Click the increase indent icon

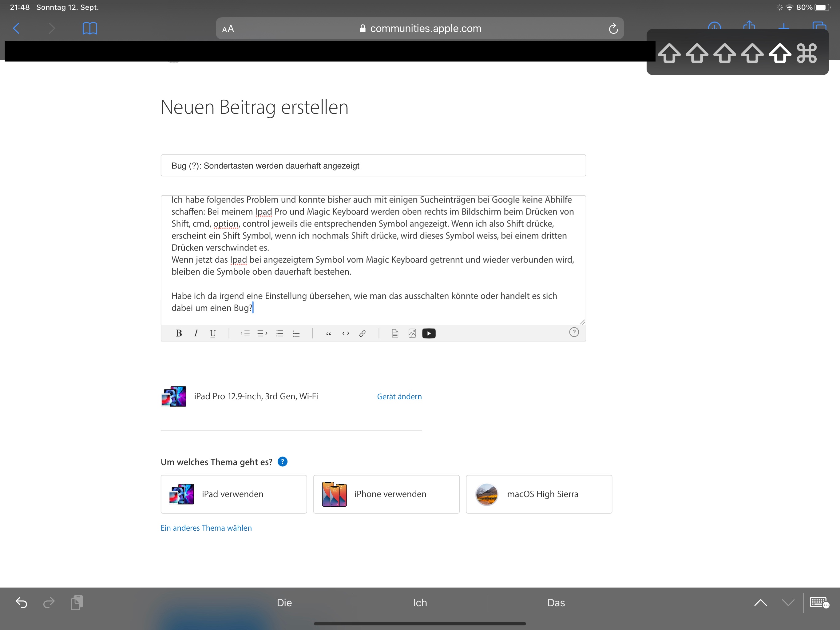tap(262, 333)
